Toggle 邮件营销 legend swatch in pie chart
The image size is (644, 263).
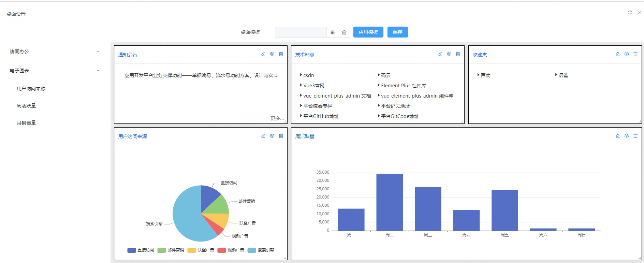click(x=162, y=250)
